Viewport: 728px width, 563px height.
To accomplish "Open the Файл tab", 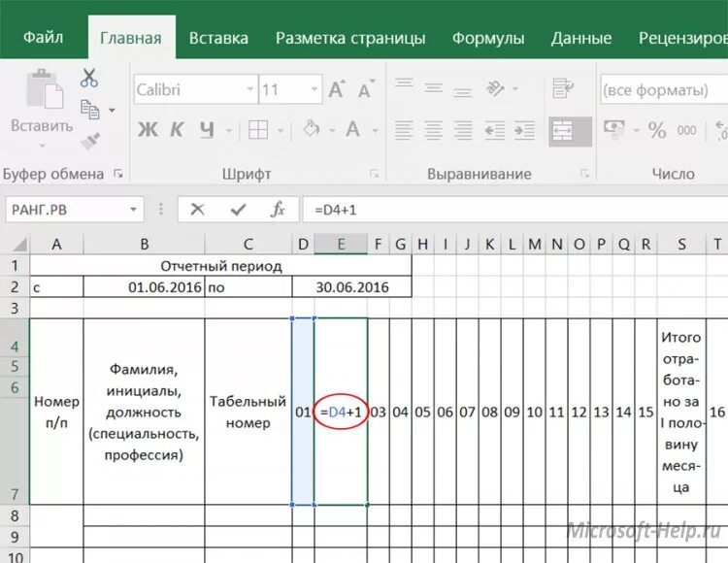I will pyautogui.click(x=43, y=37).
